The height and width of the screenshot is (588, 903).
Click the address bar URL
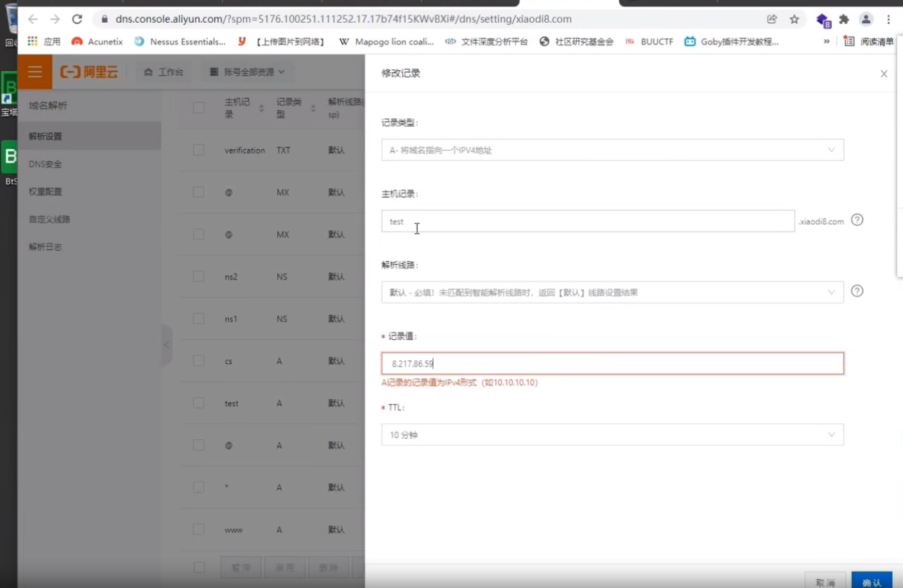click(x=343, y=19)
